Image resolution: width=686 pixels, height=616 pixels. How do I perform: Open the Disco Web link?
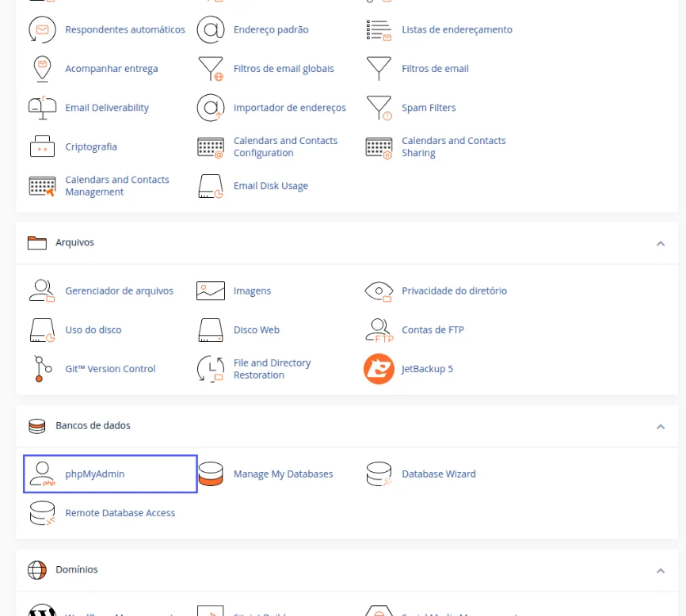click(257, 329)
